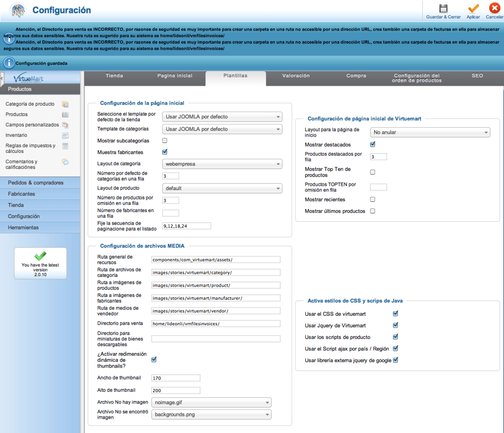Open the Valoración tab
The height and width of the screenshot is (433, 504).
pyautogui.click(x=296, y=76)
